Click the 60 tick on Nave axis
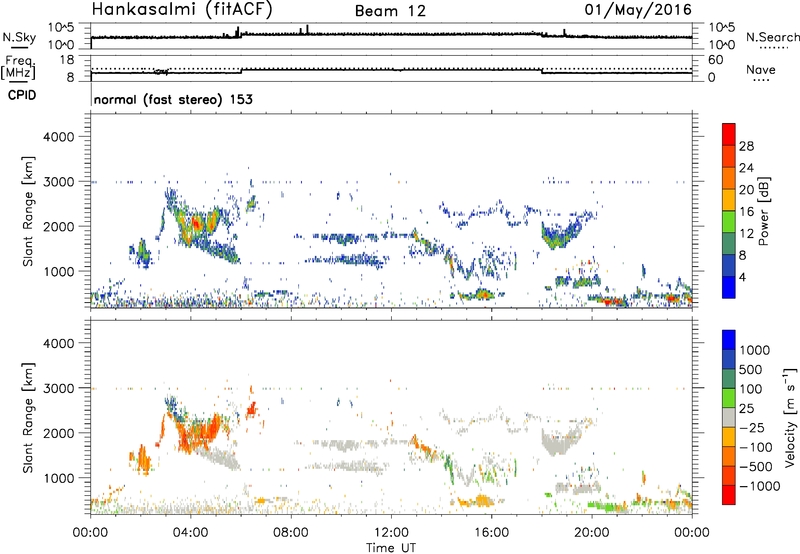This screenshot has height=554, width=800. tap(716, 60)
